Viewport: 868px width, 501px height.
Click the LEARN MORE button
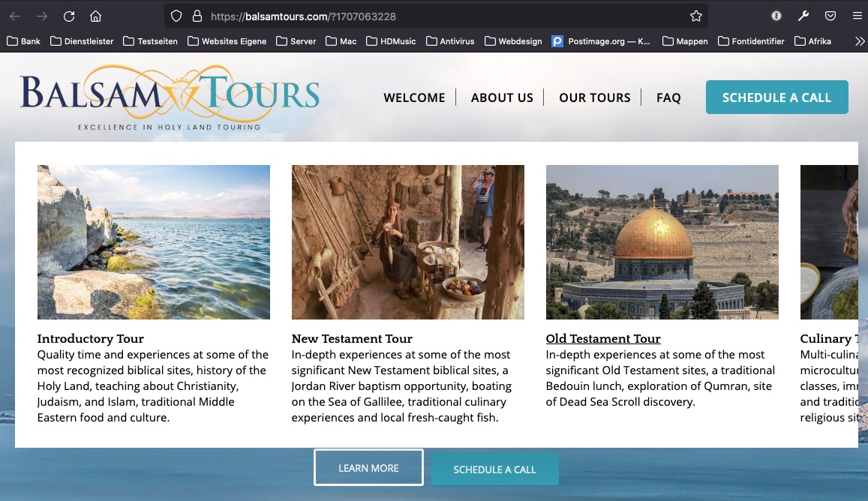click(x=368, y=468)
